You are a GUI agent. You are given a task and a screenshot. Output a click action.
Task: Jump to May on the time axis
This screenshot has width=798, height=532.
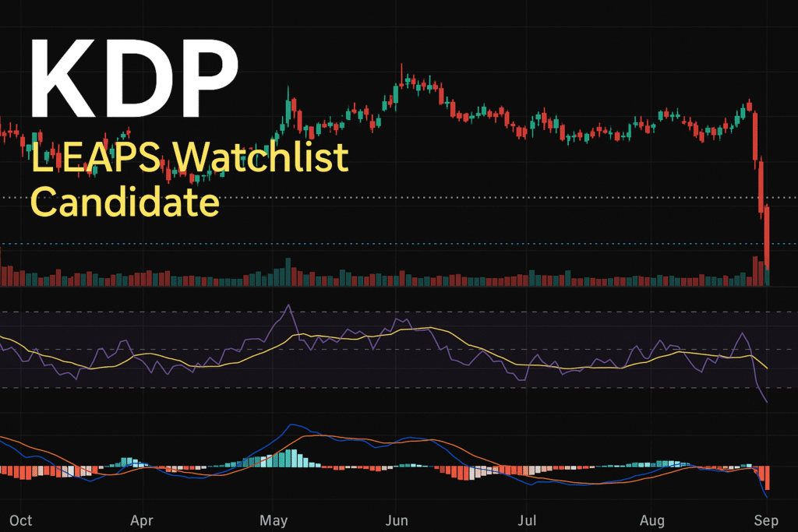pyautogui.click(x=274, y=520)
